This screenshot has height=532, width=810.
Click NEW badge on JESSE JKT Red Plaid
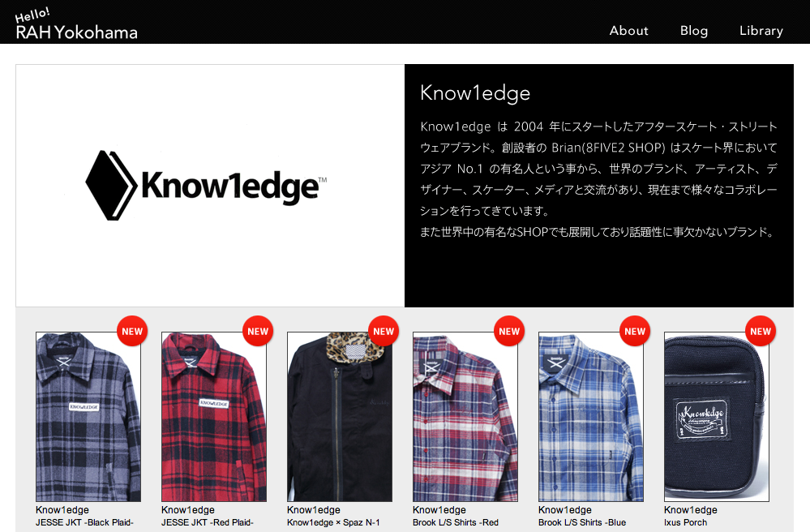[x=258, y=331]
